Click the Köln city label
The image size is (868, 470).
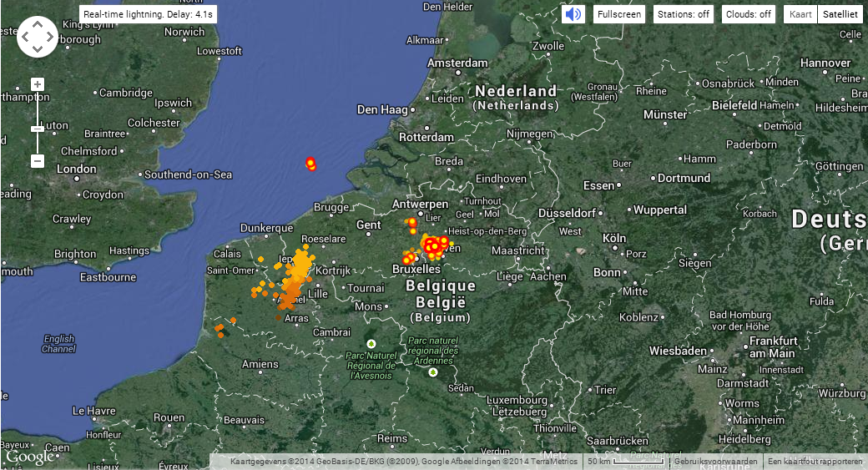pos(614,238)
